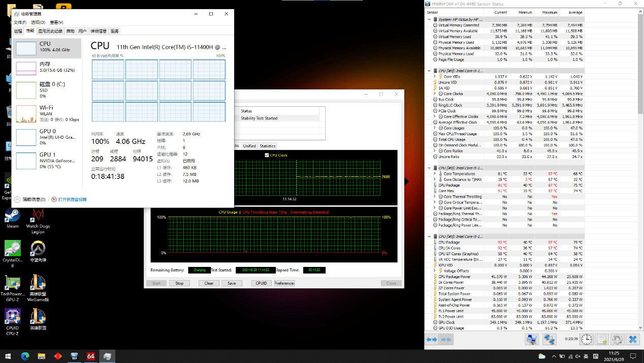Collapse Task Manager via 简略信息 arrow
644x363 pixels.
pyautogui.click(x=17, y=199)
